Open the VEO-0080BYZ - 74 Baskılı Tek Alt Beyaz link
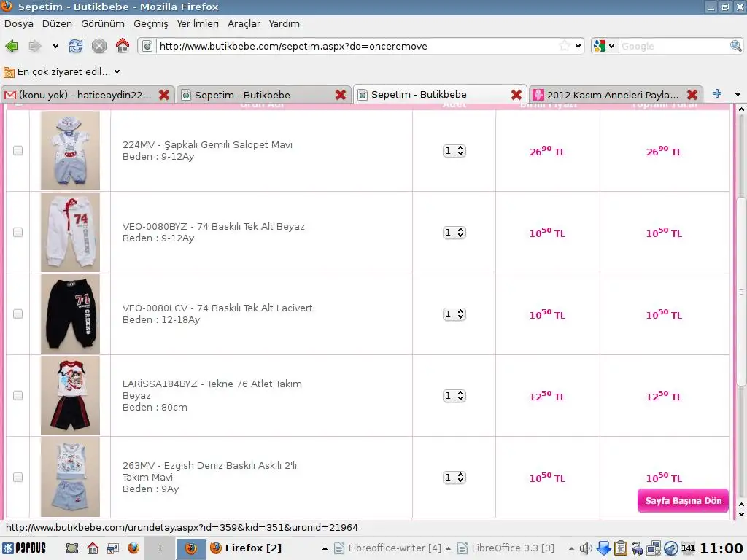747x560 pixels. [214, 226]
